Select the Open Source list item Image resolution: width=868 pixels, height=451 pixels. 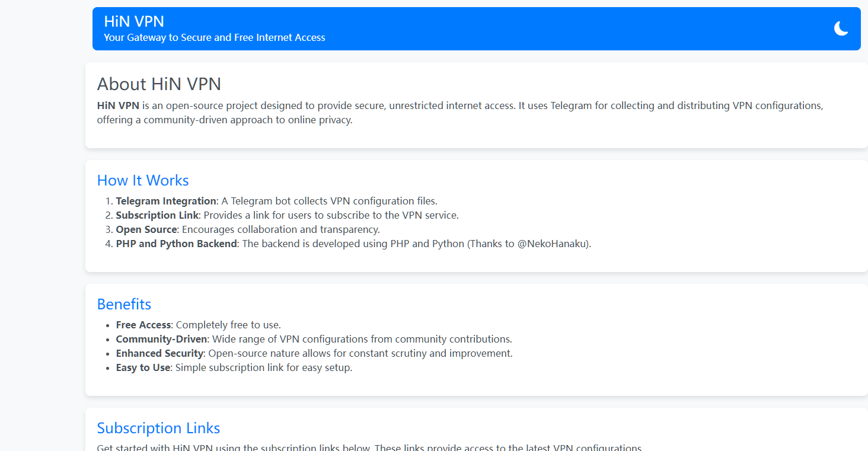point(146,230)
